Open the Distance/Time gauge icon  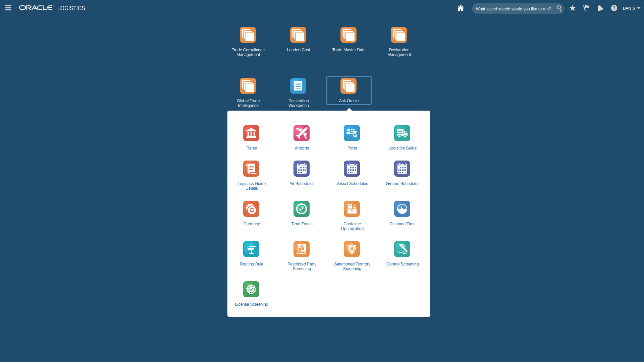coord(402,209)
